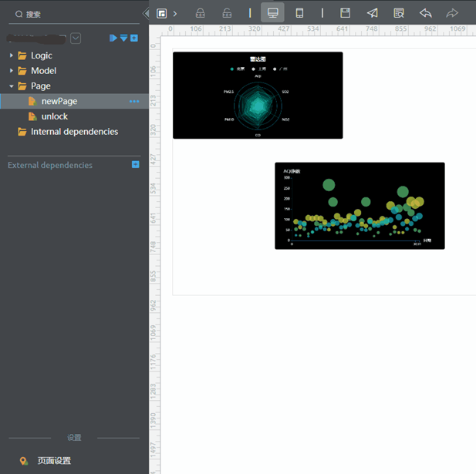
Task: Click the unlock page file icon
Action: point(32,116)
